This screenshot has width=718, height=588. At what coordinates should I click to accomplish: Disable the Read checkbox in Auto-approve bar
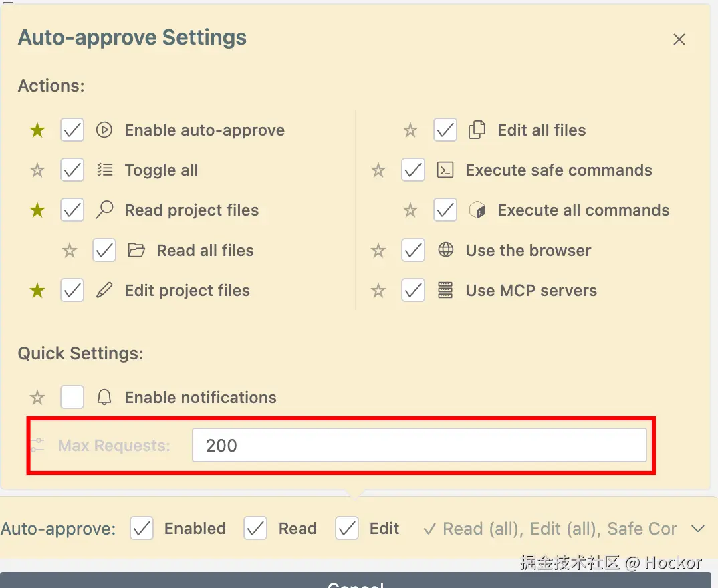(x=255, y=529)
